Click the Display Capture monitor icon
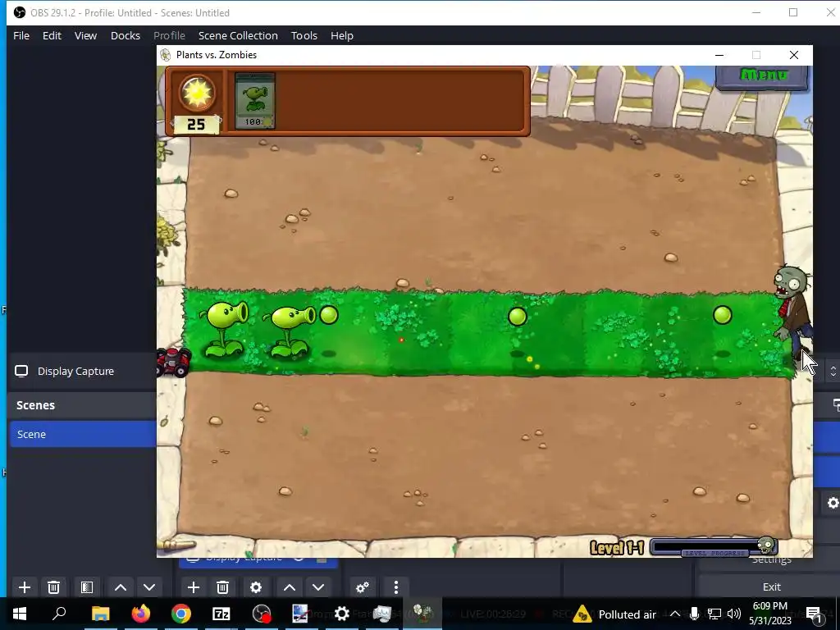 [x=21, y=371]
